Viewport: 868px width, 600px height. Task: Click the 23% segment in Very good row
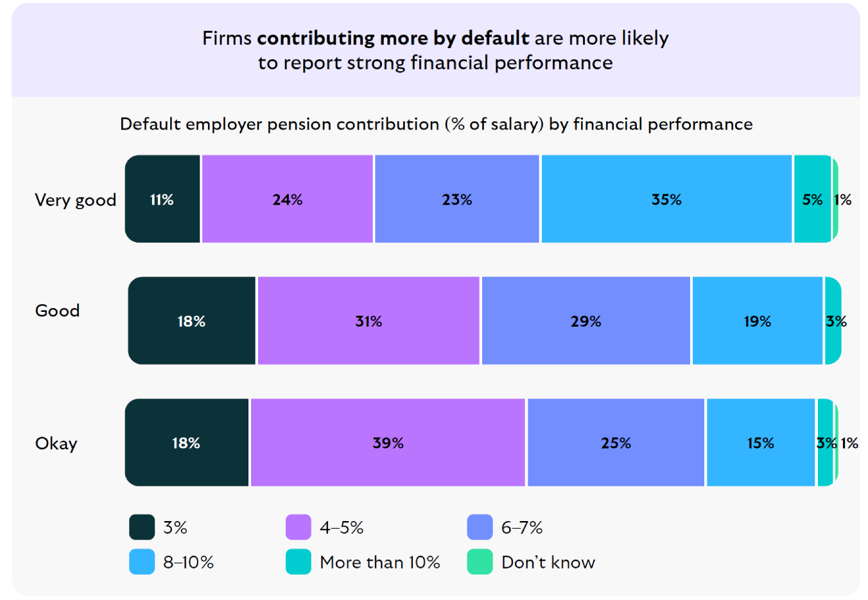point(456,200)
